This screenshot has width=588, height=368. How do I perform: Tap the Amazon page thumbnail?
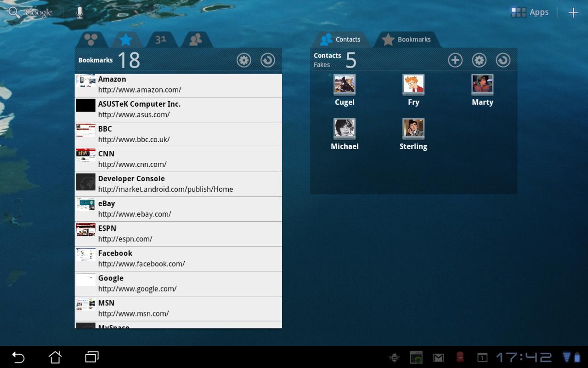tap(85, 81)
